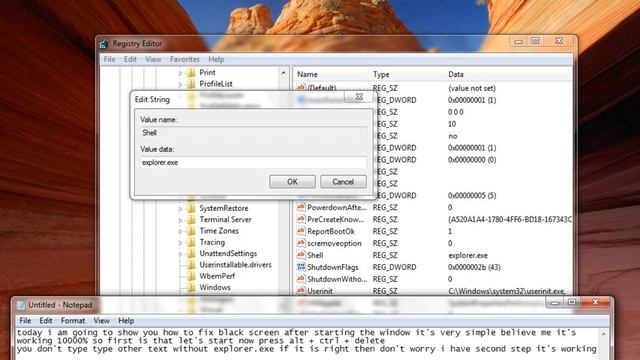The image size is (640, 360).
Task: Confirm Edit String with OK
Action: click(x=292, y=182)
